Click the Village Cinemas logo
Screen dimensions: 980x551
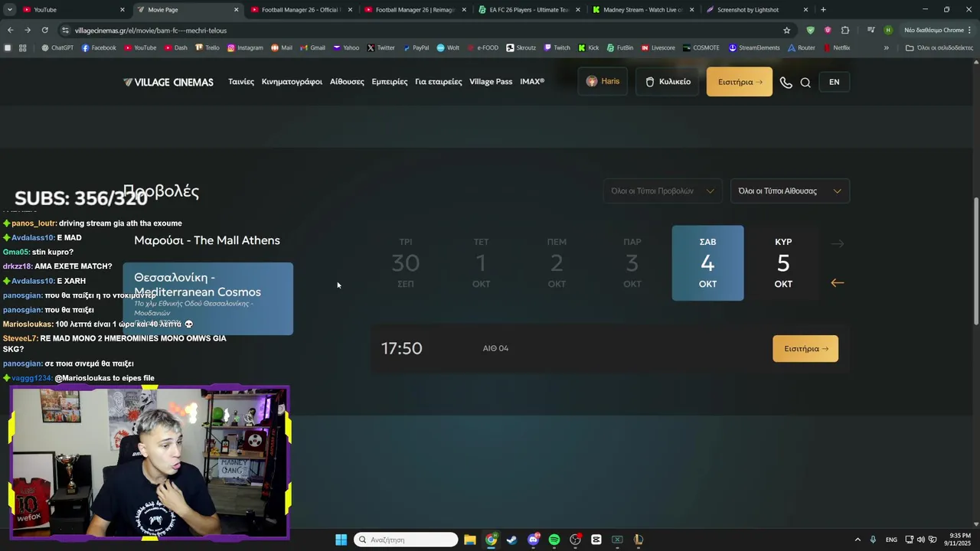(x=168, y=82)
